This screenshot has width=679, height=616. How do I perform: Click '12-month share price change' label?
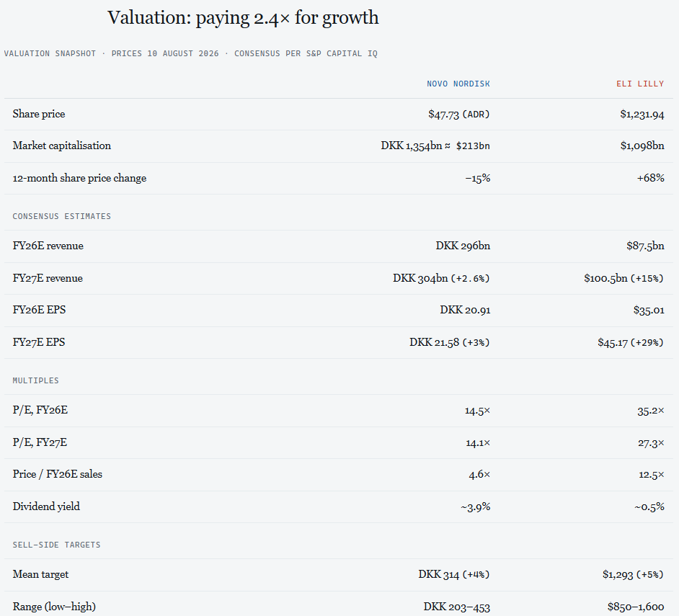click(80, 179)
